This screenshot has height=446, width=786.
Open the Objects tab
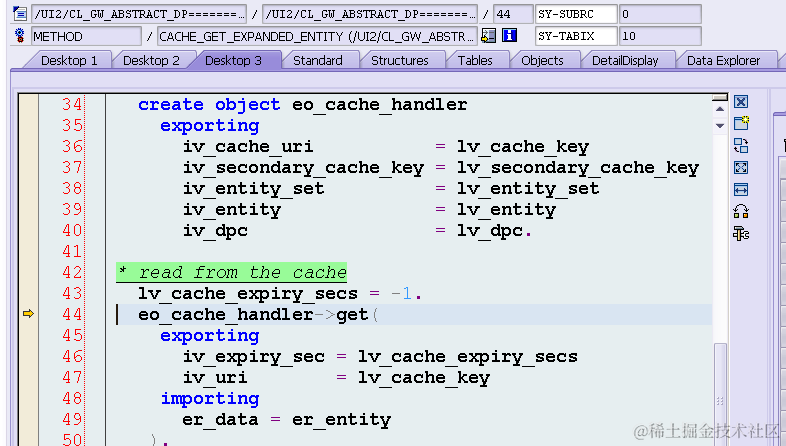click(x=542, y=61)
